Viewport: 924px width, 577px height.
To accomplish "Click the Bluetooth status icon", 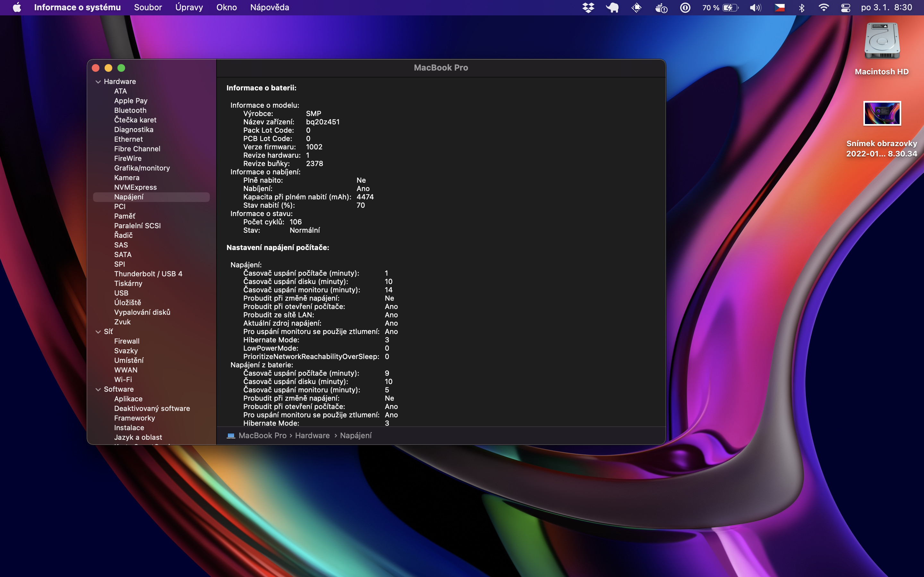I will 801,8.
